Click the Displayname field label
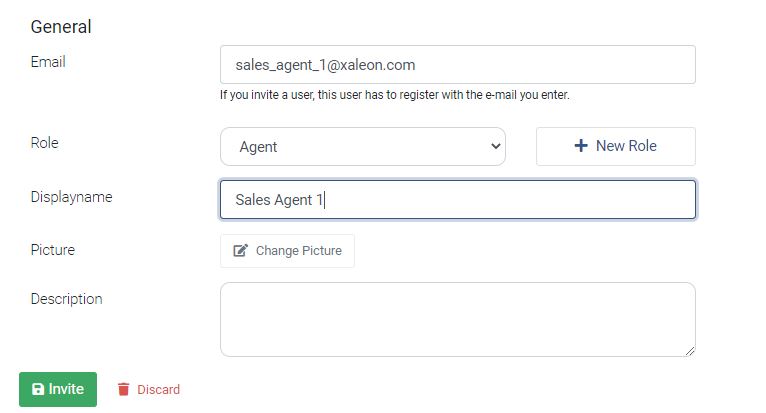This screenshot has height=413, width=766. (x=71, y=197)
